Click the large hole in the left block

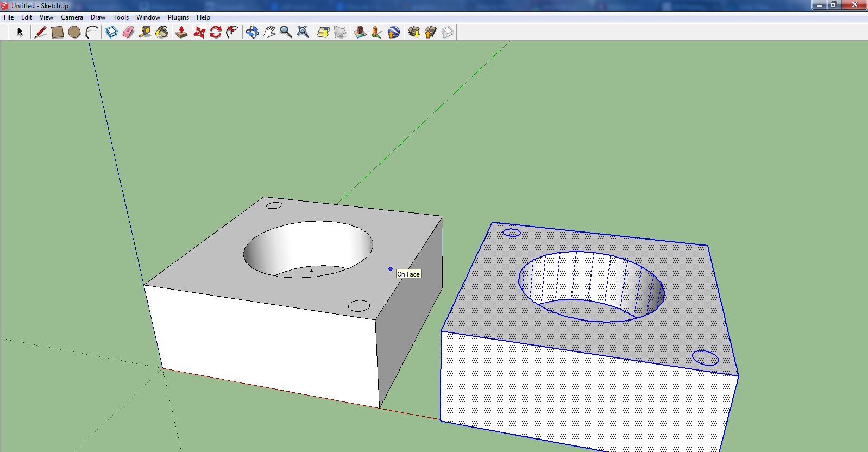[x=308, y=249]
